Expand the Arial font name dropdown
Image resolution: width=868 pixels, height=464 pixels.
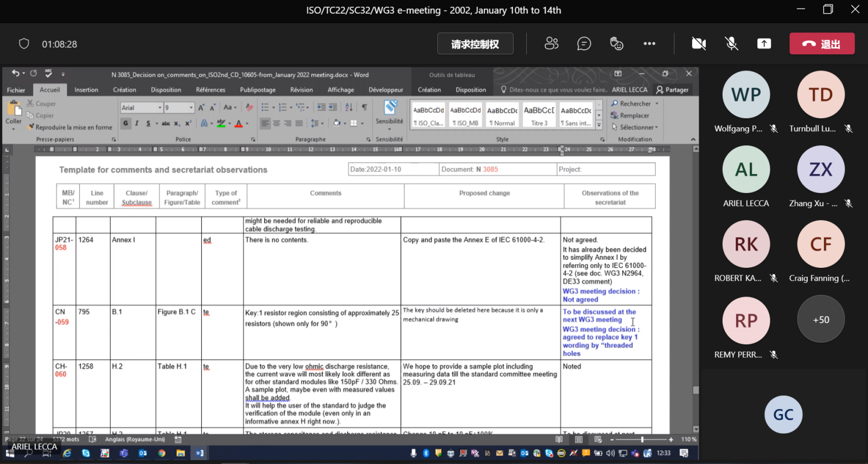click(159, 108)
